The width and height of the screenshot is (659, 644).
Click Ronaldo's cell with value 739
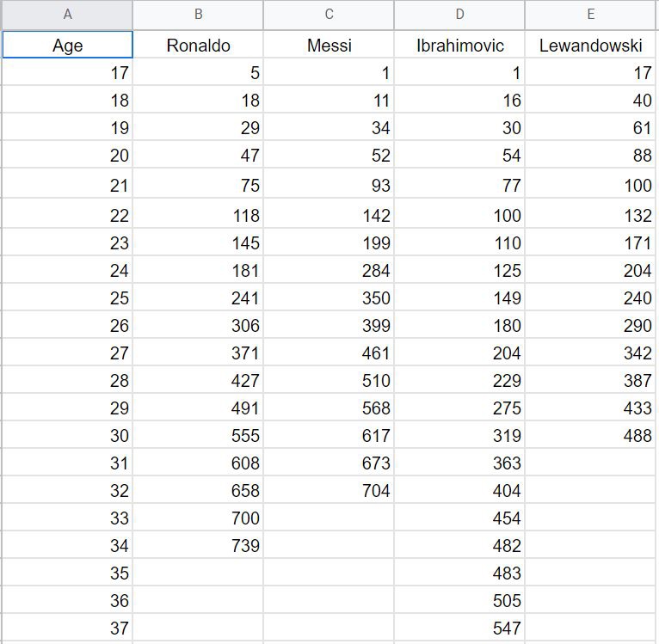pyautogui.click(x=199, y=545)
